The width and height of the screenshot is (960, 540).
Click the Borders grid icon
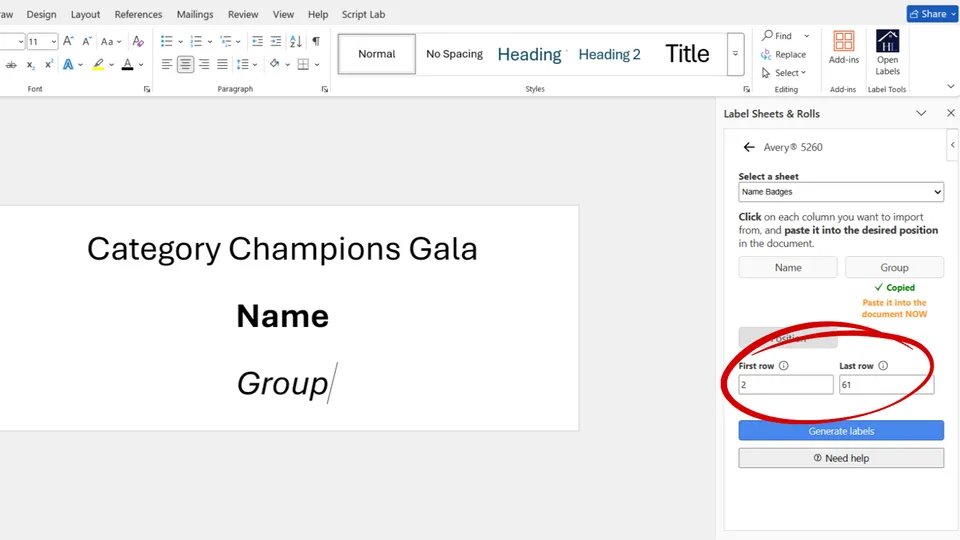(303, 64)
